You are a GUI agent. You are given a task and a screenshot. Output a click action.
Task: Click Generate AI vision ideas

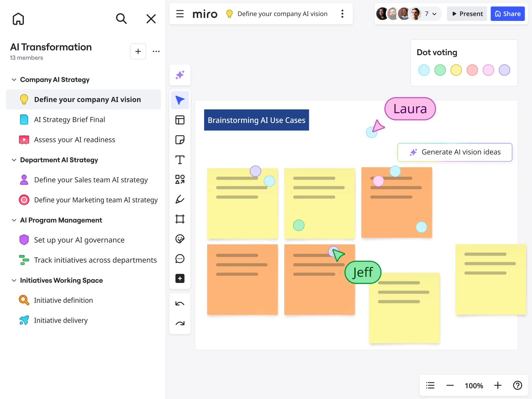tap(455, 152)
